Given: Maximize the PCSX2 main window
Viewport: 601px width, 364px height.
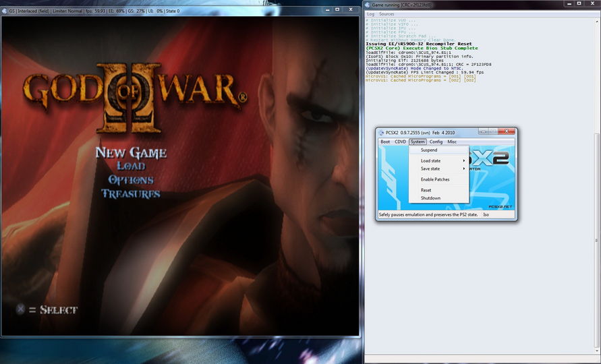Looking at the screenshot, I should tap(493, 131).
